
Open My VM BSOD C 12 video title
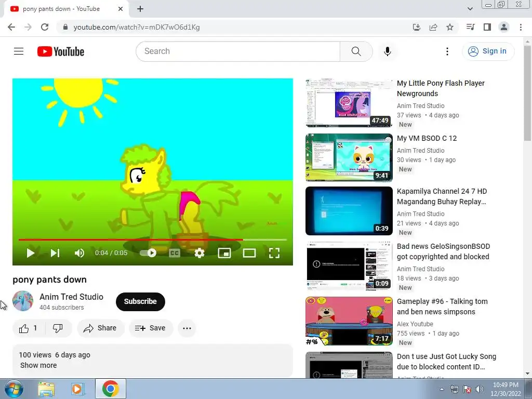coord(427,138)
